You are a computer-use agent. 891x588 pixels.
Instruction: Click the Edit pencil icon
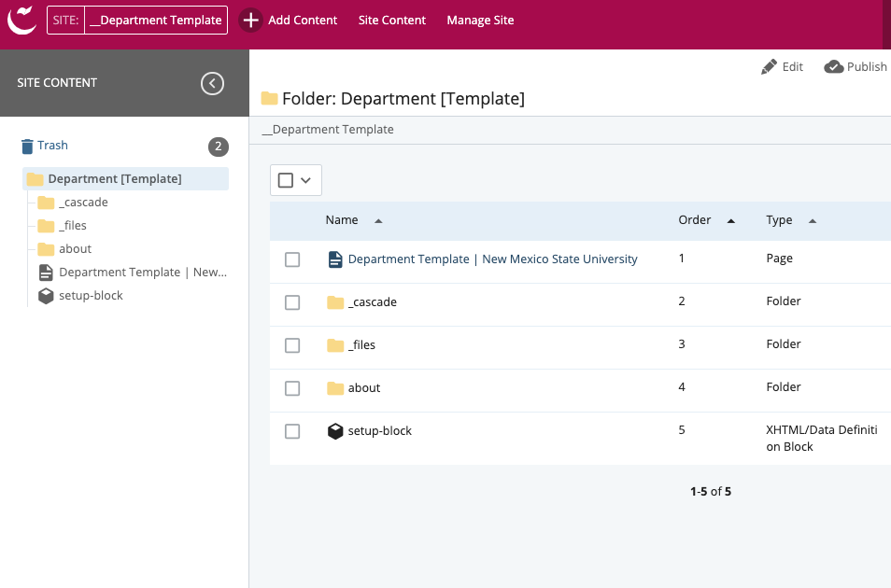[770, 66]
